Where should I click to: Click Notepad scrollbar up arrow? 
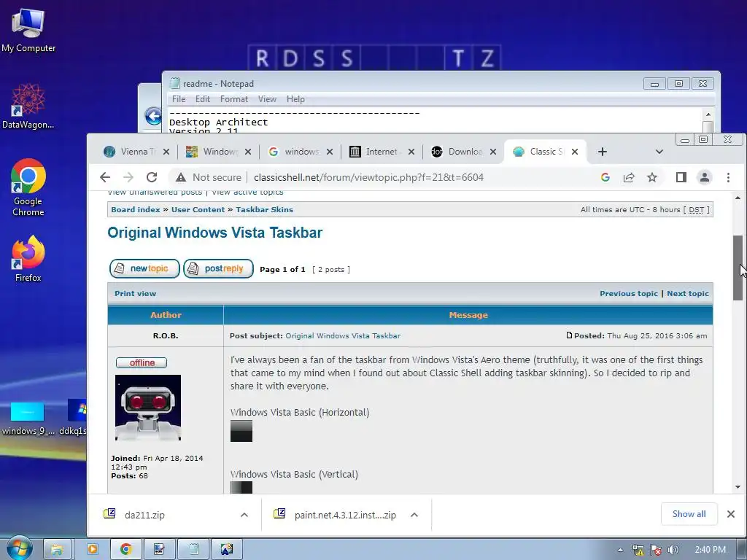708,114
